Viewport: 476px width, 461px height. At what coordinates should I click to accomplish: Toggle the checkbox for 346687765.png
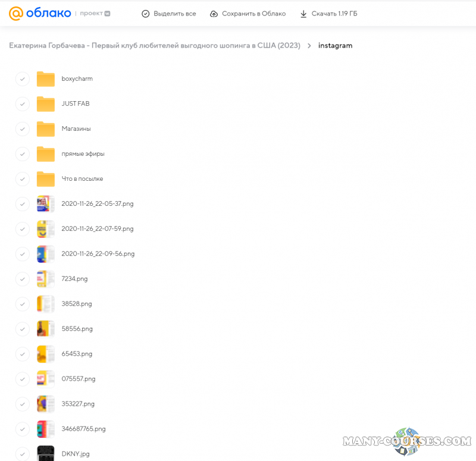coord(22,429)
